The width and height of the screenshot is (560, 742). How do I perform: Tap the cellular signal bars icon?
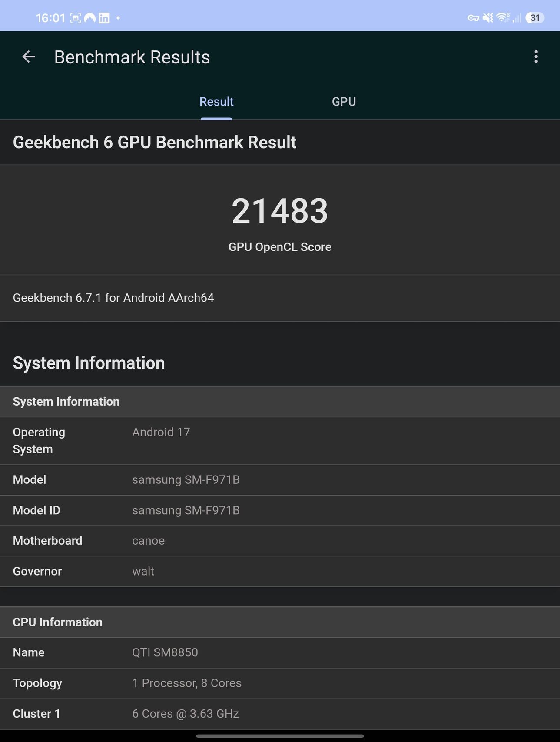pyautogui.click(x=517, y=18)
